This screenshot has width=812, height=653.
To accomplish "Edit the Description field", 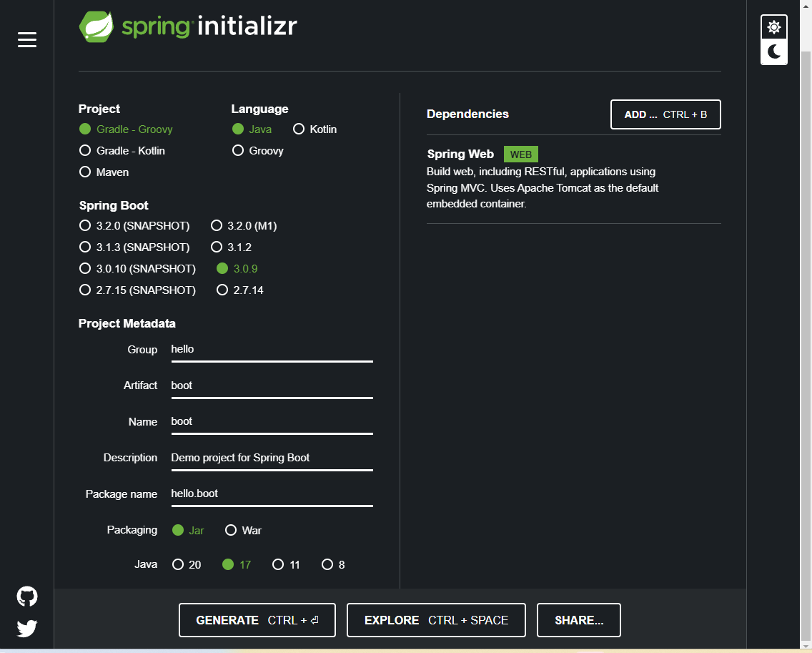I will [x=272, y=458].
